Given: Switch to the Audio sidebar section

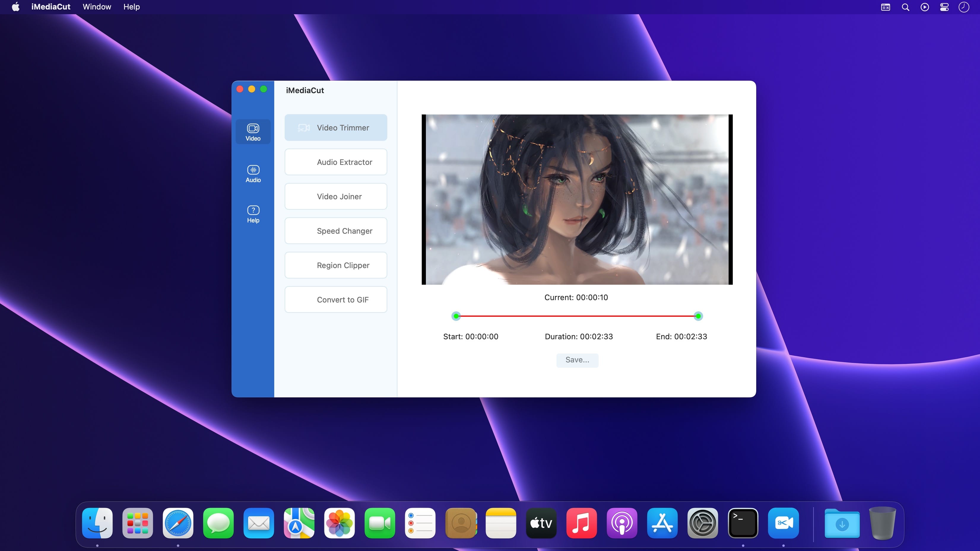Looking at the screenshot, I should (x=253, y=173).
